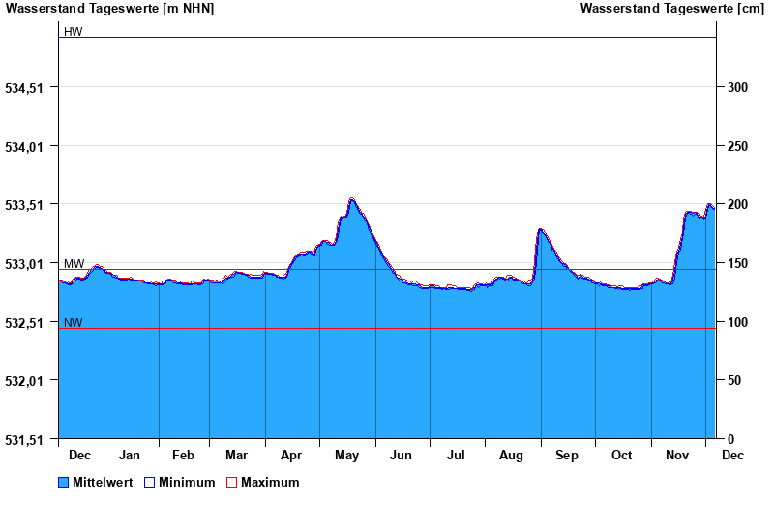Click the NW low water line label
Image resolution: width=774 pixels, height=532 pixels.
click(73, 323)
